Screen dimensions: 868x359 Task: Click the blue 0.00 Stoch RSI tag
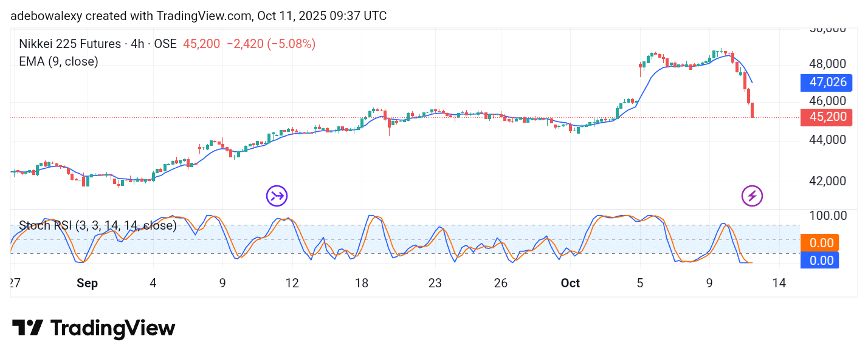(x=821, y=260)
